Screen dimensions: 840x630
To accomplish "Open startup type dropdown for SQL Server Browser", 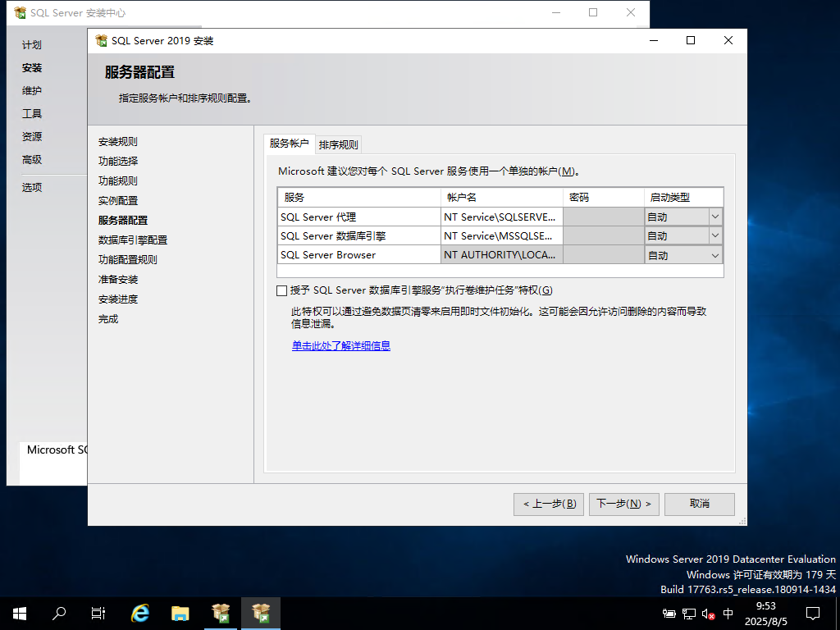I will click(714, 255).
